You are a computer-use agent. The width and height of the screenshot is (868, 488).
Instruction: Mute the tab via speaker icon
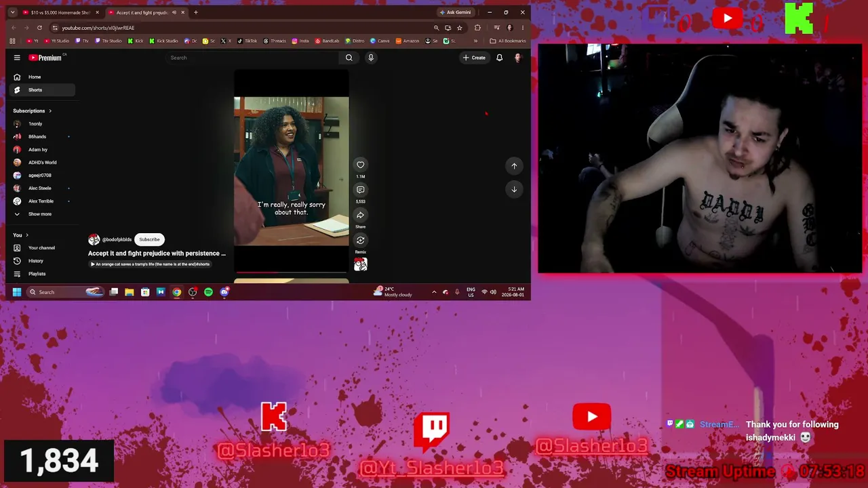pos(174,12)
